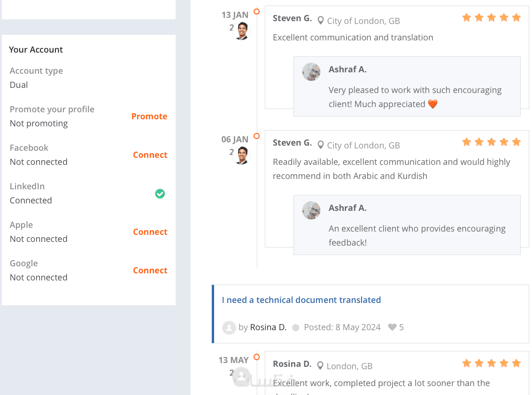Click the heart likes icon beside 5
The height and width of the screenshot is (395, 532).
(x=392, y=327)
